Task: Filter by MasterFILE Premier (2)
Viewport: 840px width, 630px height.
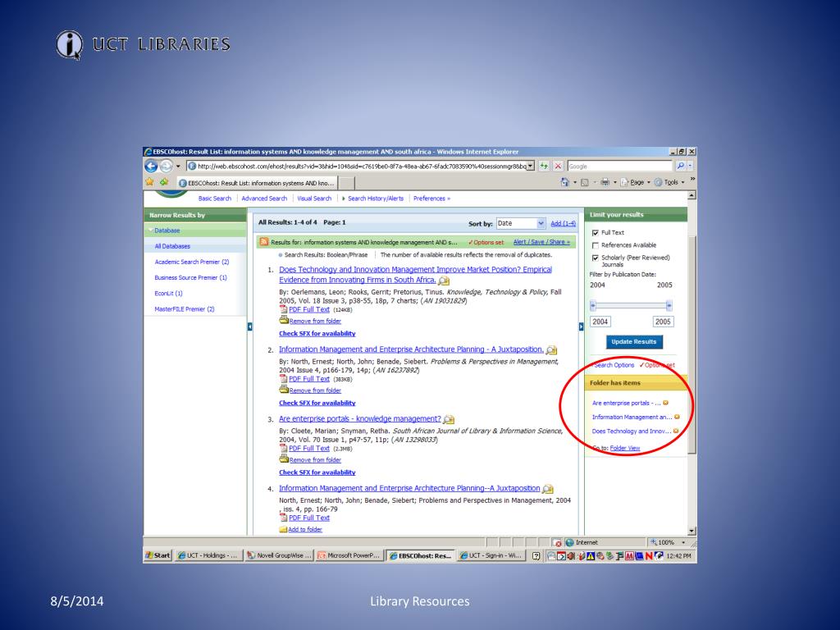Action: point(185,309)
